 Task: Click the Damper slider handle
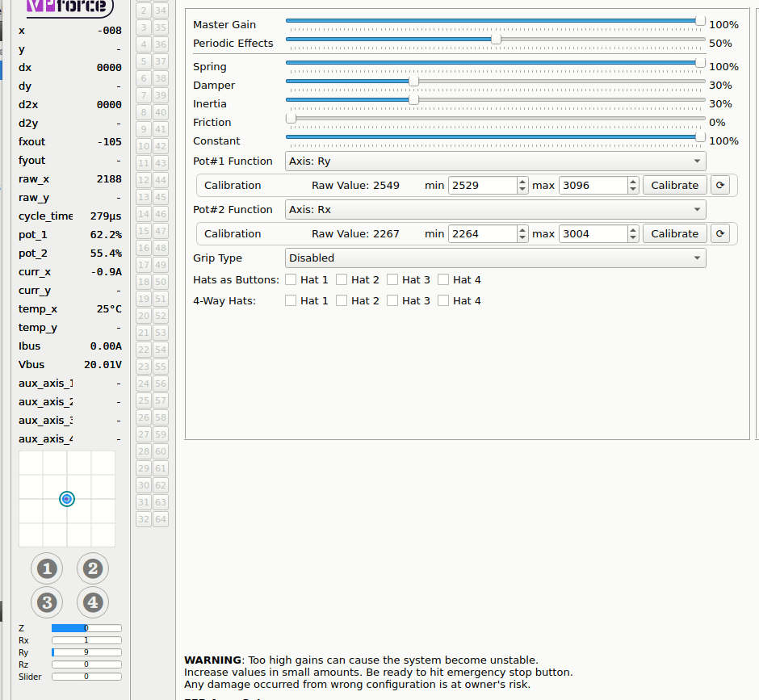click(414, 81)
